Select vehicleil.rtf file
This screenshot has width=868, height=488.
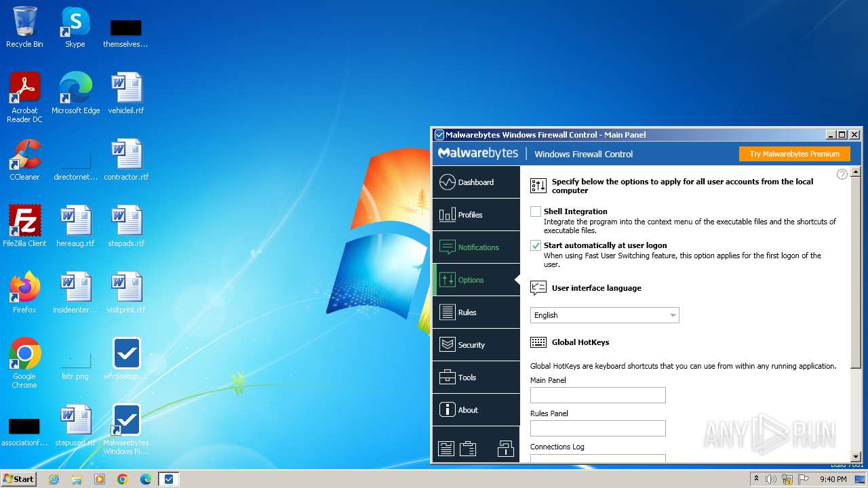click(126, 93)
